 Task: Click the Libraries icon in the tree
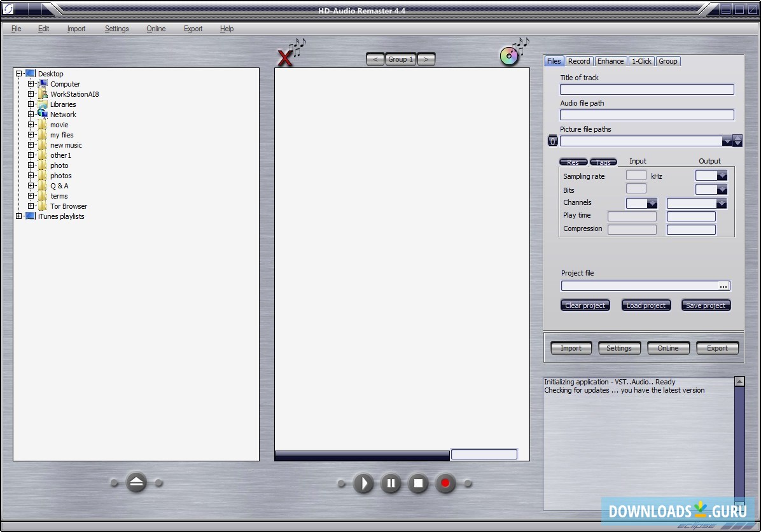pyautogui.click(x=43, y=104)
